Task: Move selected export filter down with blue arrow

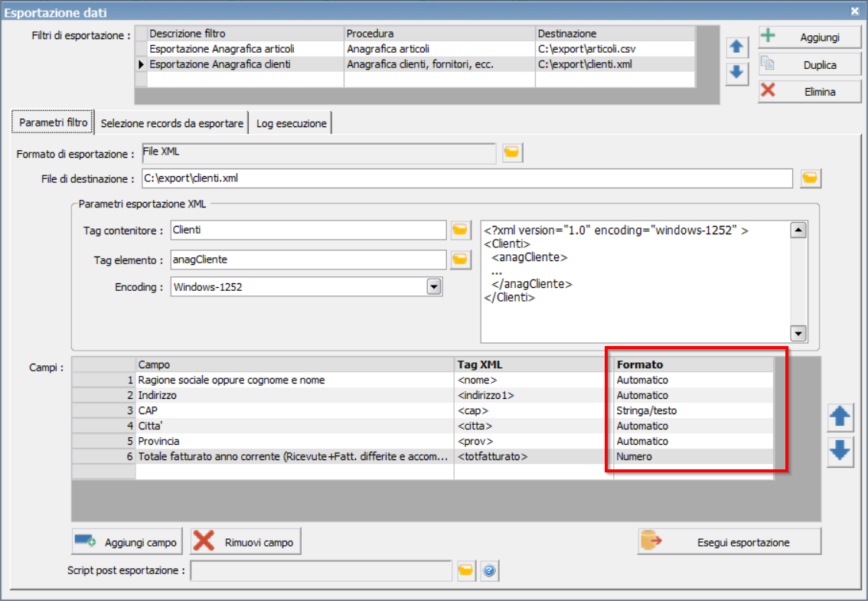Action: coord(736,73)
